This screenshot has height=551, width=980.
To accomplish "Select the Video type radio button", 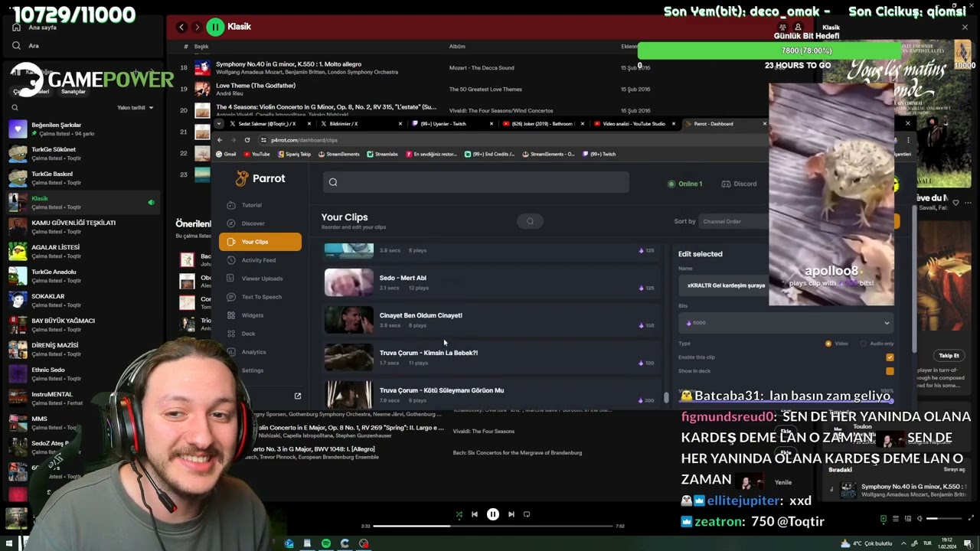I will tap(828, 344).
